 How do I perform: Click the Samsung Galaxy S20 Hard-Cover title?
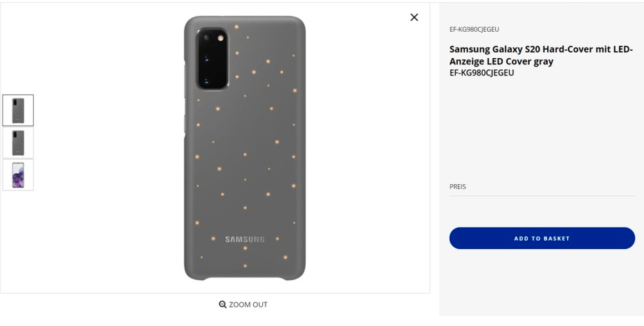click(x=541, y=55)
